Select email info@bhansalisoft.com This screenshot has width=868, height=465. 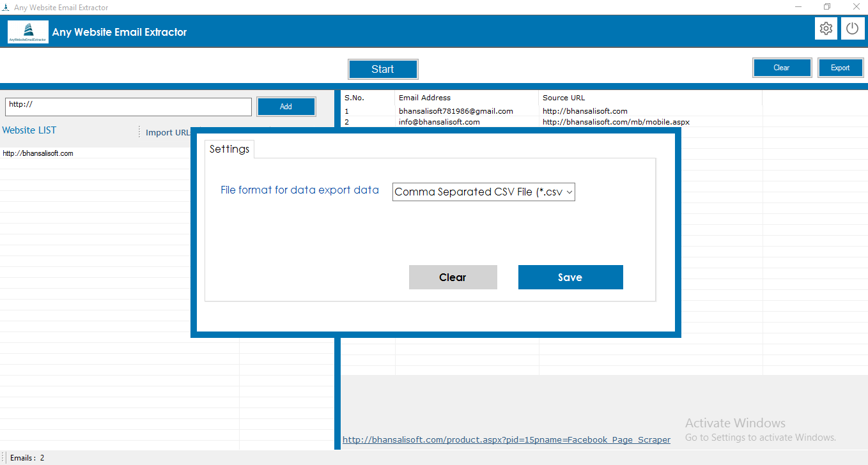tap(439, 122)
